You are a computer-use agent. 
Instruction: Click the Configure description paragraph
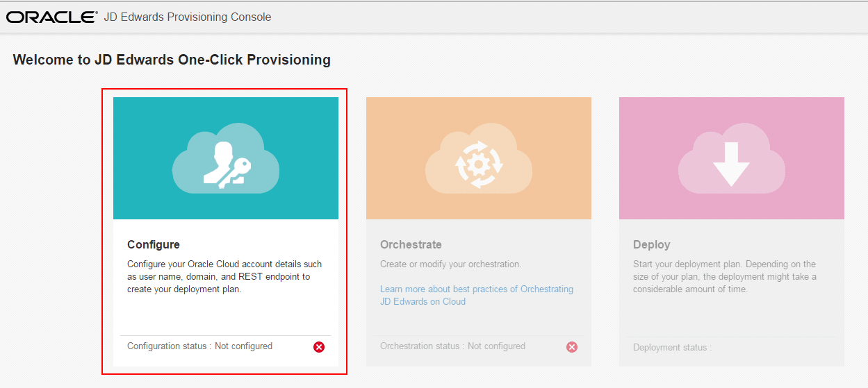click(224, 277)
